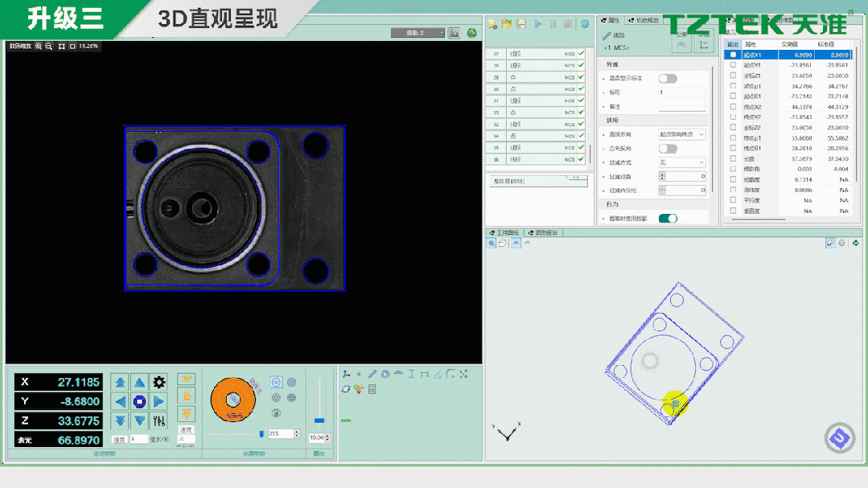Click the equalizer sliders icon in motion panel
The image size is (868, 488).
tap(159, 420)
